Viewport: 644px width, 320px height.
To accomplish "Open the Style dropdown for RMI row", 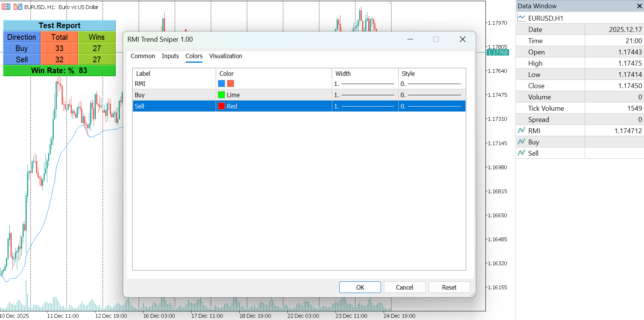I will click(x=432, y=84).
